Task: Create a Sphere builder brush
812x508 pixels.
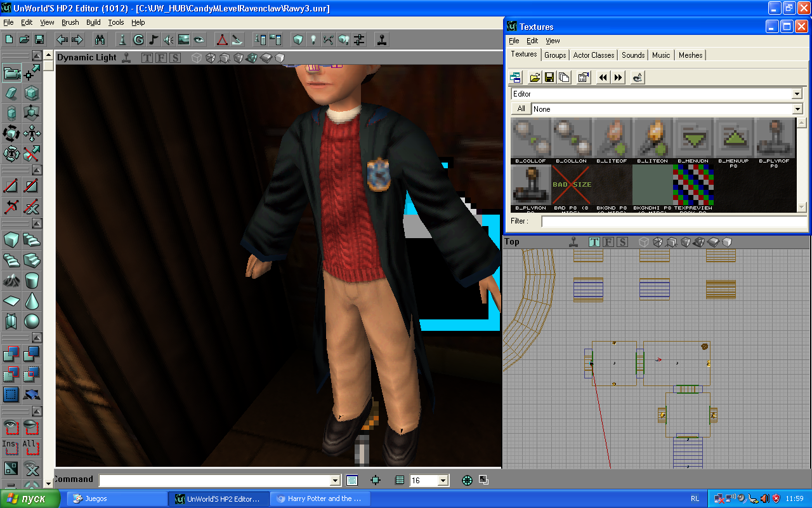Action: coord(32,320)
